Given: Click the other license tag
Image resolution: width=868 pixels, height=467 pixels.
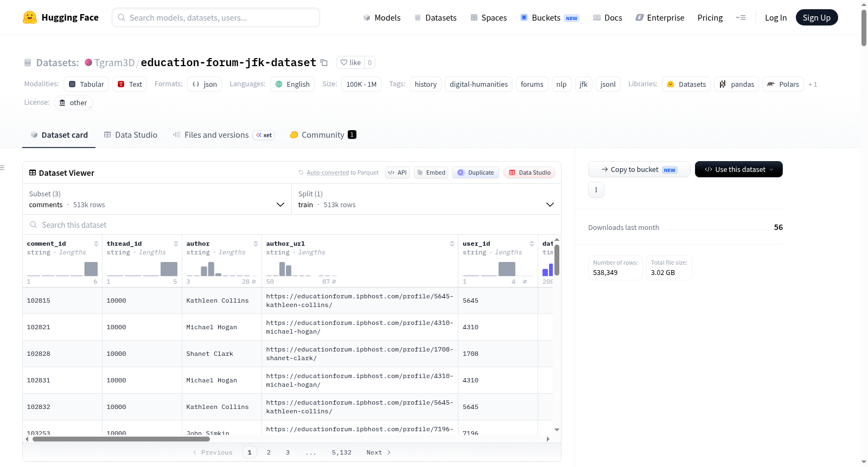Looking at the screenshot, I should [73, 103].
